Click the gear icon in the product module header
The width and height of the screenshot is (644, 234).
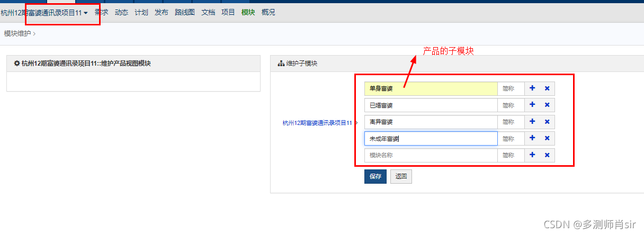(x=17, y=64)
